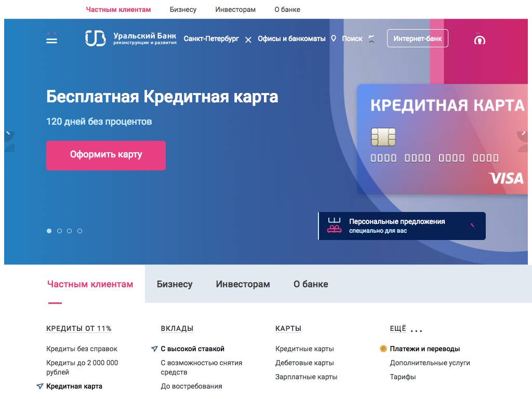Viewport: 532px width, 399px height.
Task: Select the fourth carousel dot
Action: coord(79,231)
